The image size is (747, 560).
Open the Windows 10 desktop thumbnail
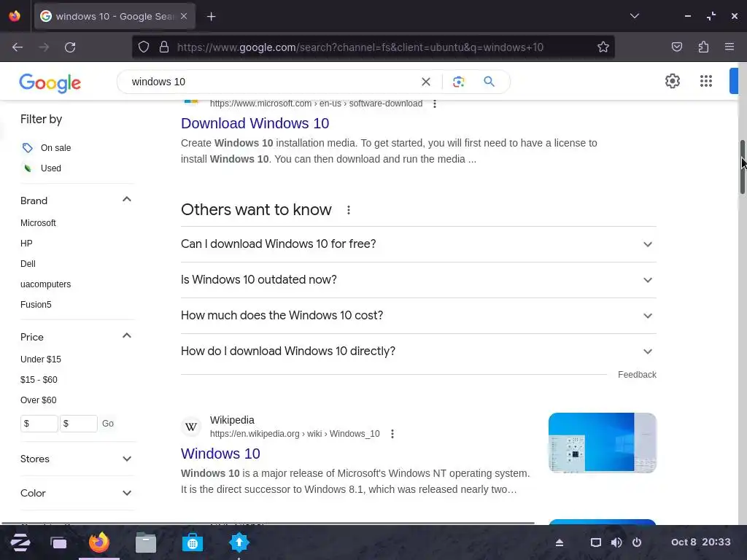pos(602,443)
